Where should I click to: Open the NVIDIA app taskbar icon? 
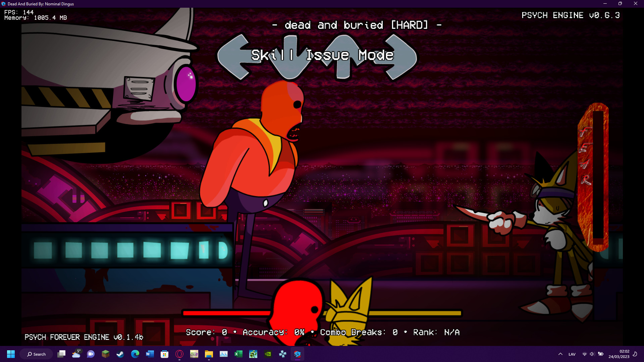[268, 354]
